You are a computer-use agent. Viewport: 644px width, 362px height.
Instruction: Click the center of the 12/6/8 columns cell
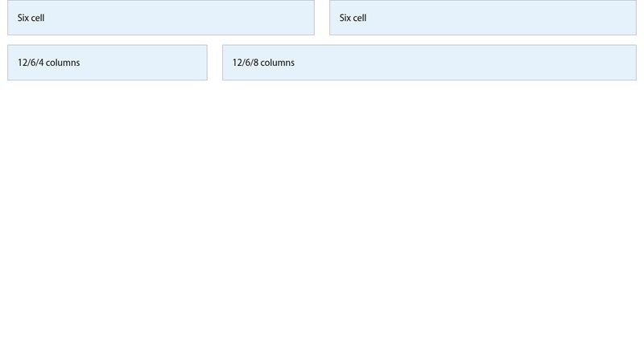pos(429,63)
